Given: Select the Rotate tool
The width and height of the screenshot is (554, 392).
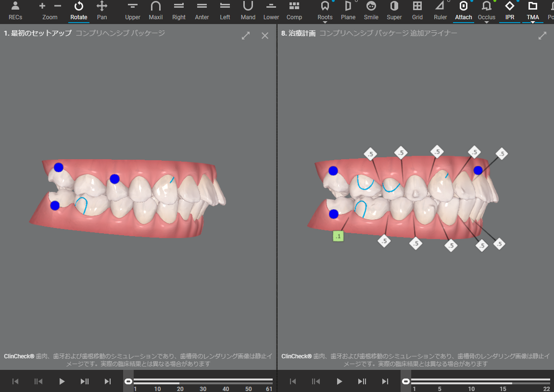Looking at the screenshot, I should tap(79, 11).
